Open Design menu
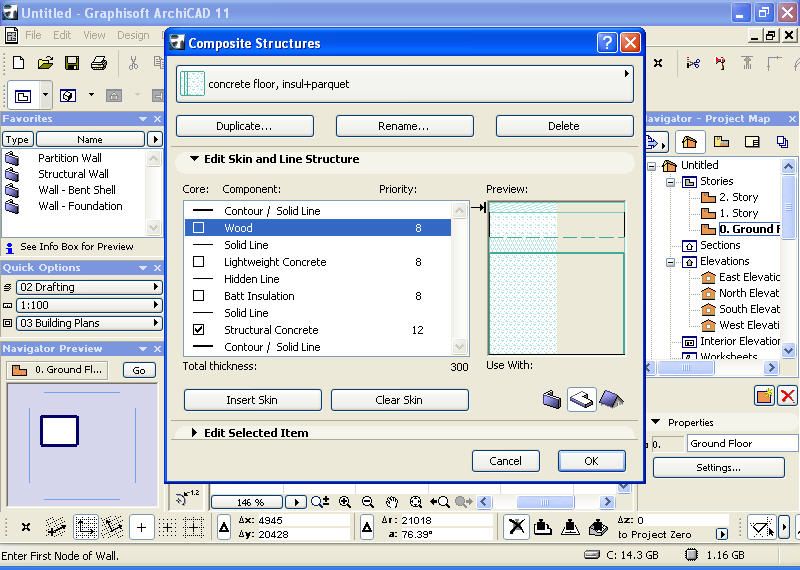Image resolution: width=800 pixels, height=570 pixels. 133,35
